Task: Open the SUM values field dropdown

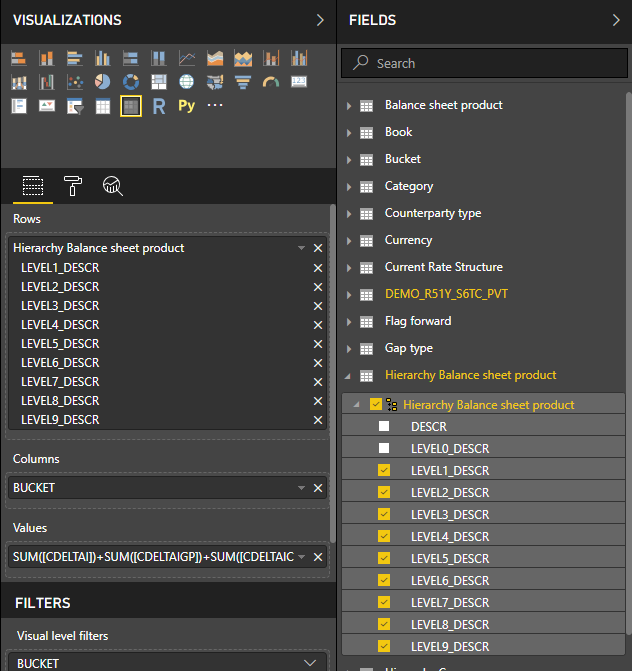Action: coord(301,557)
